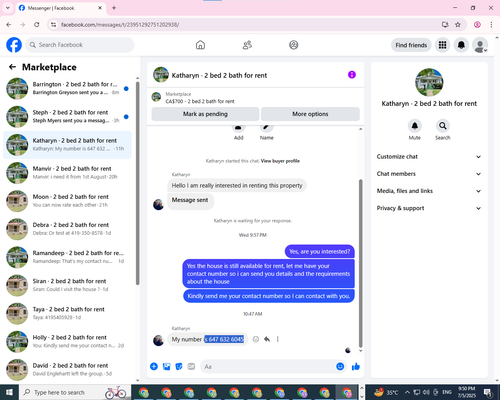This screenshot has width=500, height=400.
Task: Choose a sticker icon in composer
Action: 179,366
